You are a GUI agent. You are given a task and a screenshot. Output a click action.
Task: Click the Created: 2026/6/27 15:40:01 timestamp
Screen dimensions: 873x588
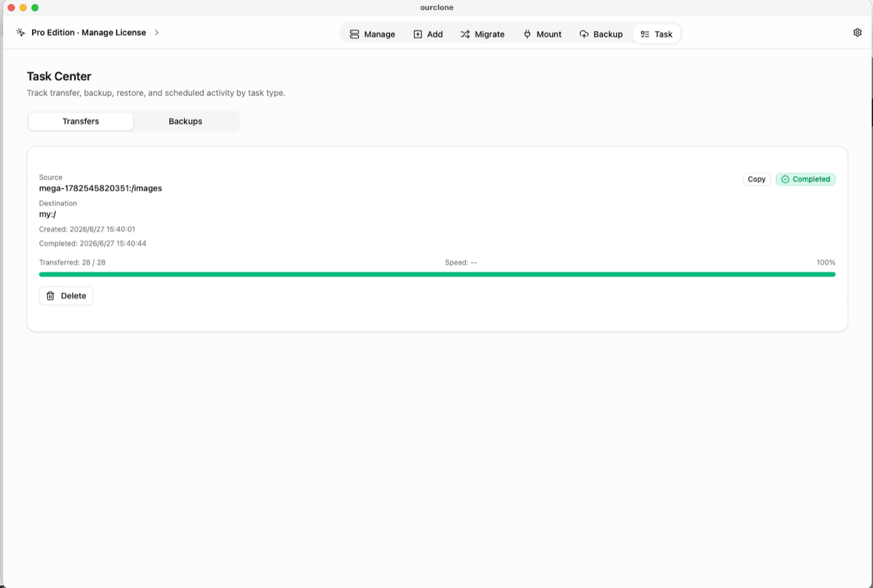tap(87, 230)
